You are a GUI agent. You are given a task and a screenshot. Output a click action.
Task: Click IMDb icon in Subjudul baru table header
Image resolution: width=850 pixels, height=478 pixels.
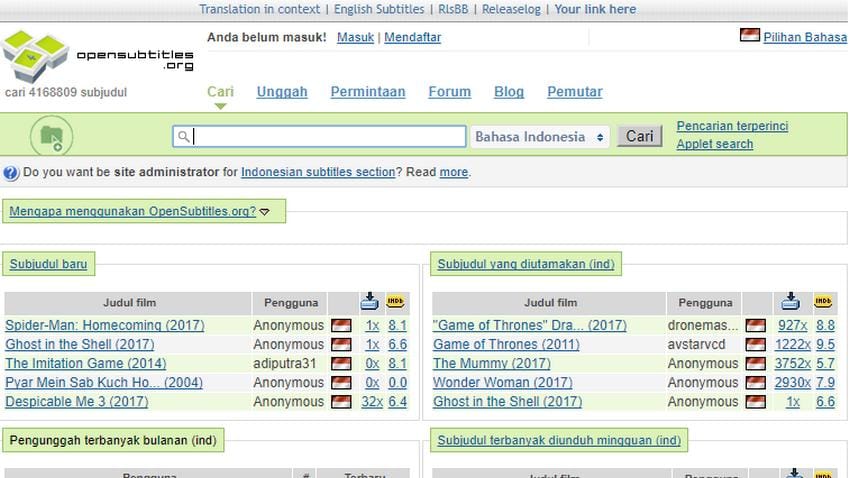(x=397, y=302)
